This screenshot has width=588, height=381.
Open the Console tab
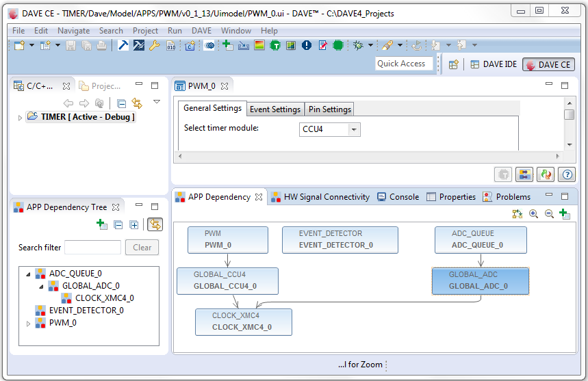pyautogui.click(x=398, y=197)
